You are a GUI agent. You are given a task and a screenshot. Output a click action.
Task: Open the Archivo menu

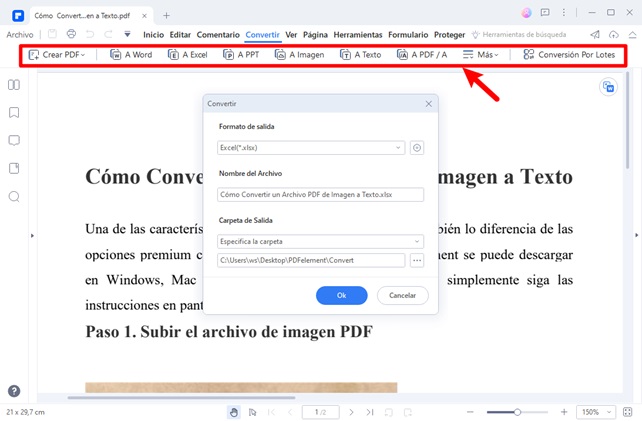pos(20,35)
